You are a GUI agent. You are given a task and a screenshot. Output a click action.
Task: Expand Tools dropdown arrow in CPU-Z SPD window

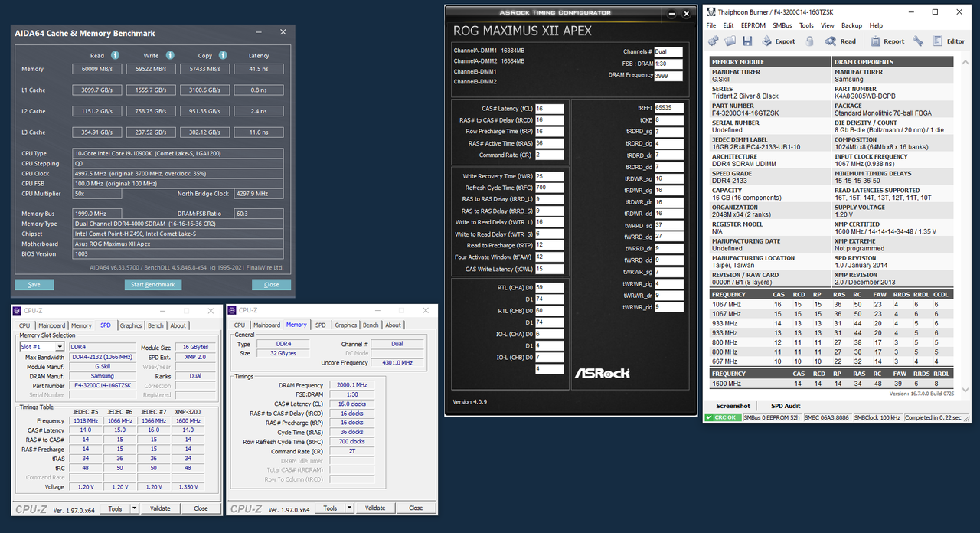135,508
